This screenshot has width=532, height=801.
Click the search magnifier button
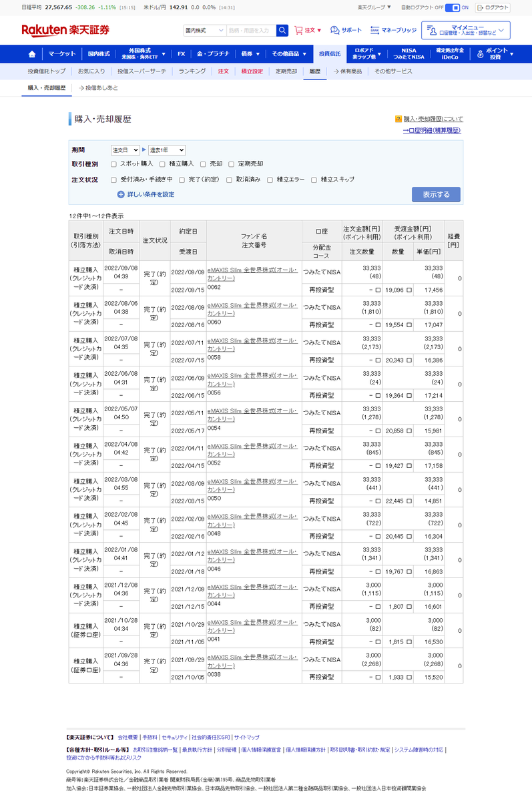[x=282, y=30]
